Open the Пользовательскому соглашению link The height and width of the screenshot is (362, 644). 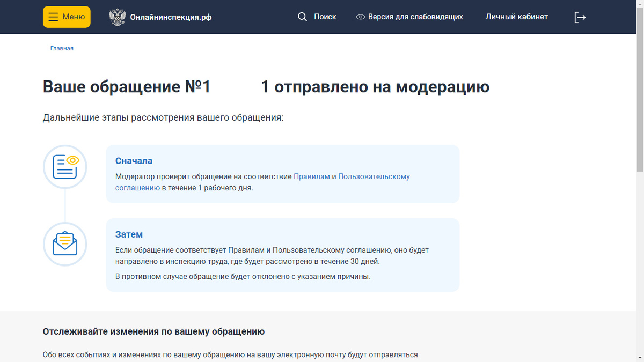(374, 176)
